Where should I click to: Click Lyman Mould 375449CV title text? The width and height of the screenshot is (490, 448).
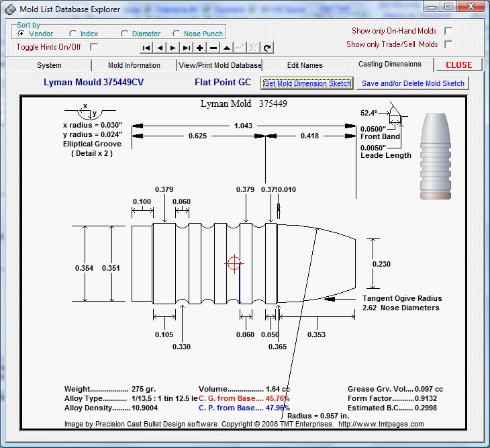93,82
